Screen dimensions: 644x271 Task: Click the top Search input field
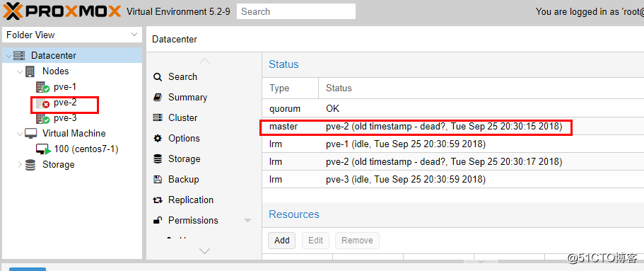[296, 11]
